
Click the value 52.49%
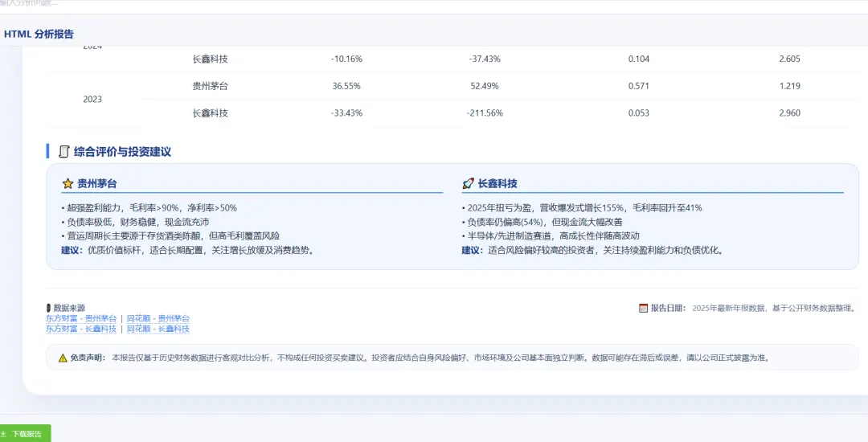[485, 86]
